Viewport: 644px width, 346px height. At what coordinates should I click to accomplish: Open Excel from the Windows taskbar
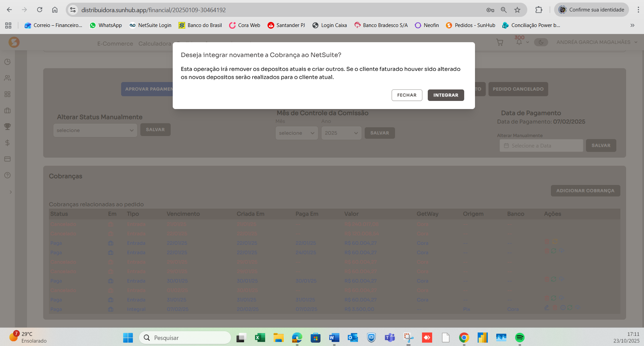(x=260, y=338)
